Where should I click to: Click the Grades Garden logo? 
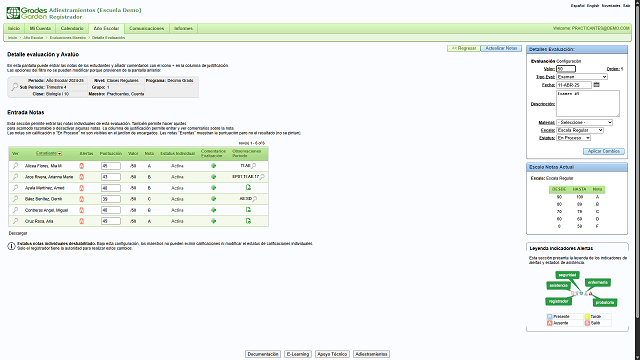27,13
